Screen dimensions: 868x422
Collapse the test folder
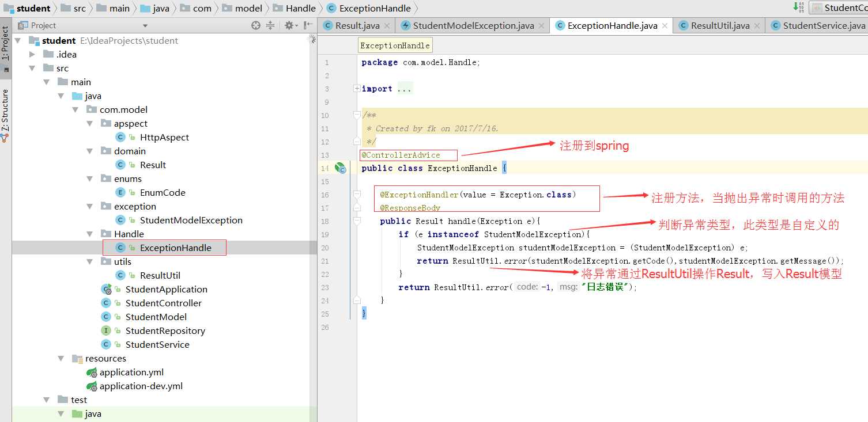[x=47, y=400]
